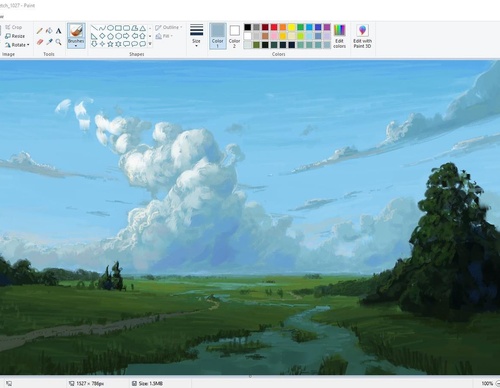This screenshot has height=388, width=500.
Task: Choose the Right triangle shape
Action: pos(94,36)
